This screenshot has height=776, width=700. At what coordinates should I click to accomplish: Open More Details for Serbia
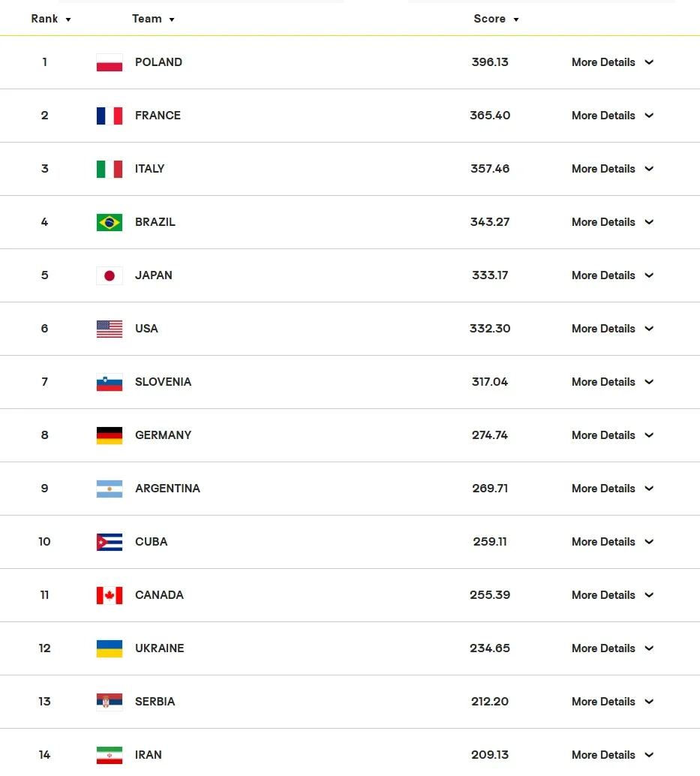point(612,702)
